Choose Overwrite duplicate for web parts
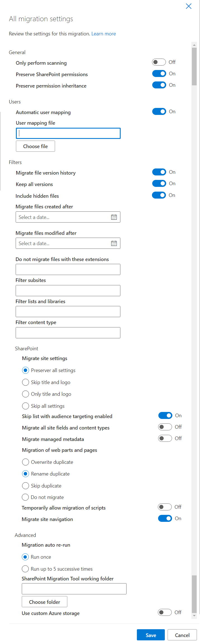200x644 pixels. (25, 462)
